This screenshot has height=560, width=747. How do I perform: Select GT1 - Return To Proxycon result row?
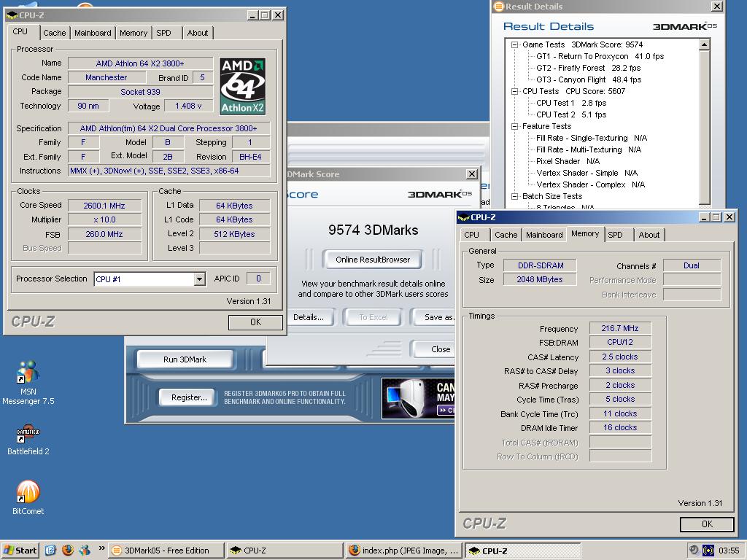(600, 56)
